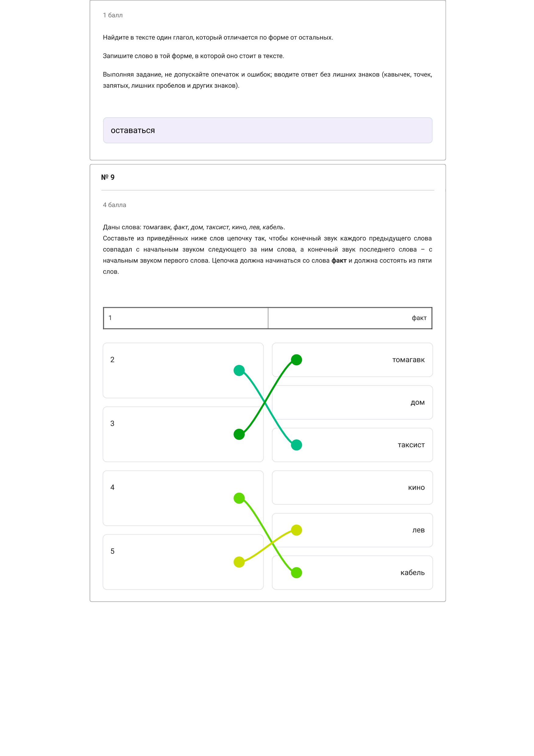The image size is (534, 756).
Task: Click the slot numbered 3 box
Action: (x=183, y=434)
